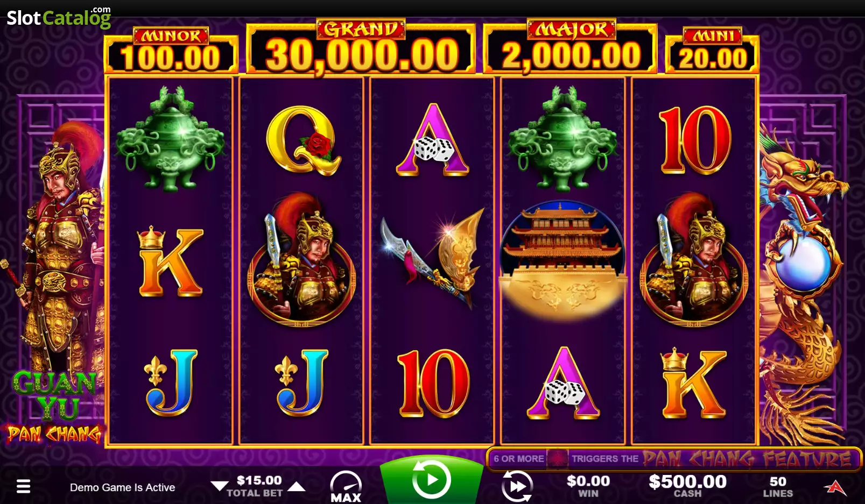The width and height of the screenshot is (865, 504).
Task: Spin the reels with green play button
Action: click(431, 479)
